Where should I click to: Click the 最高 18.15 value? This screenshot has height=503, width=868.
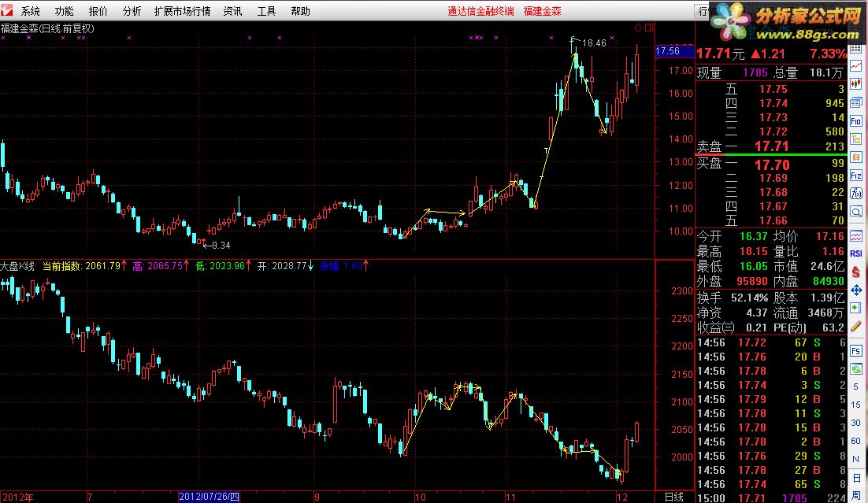coord(754,251)
